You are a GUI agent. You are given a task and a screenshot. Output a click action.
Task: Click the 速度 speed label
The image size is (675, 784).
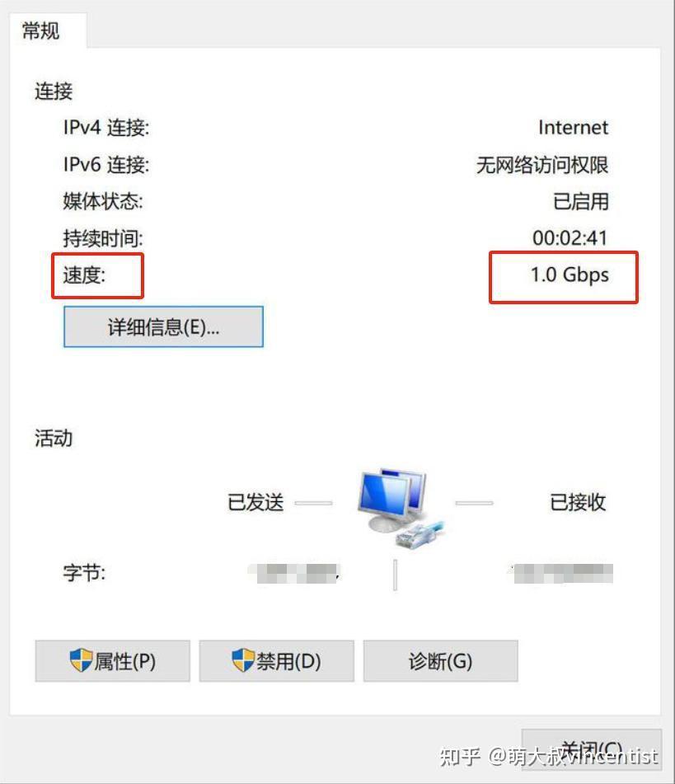pos(84,275)
